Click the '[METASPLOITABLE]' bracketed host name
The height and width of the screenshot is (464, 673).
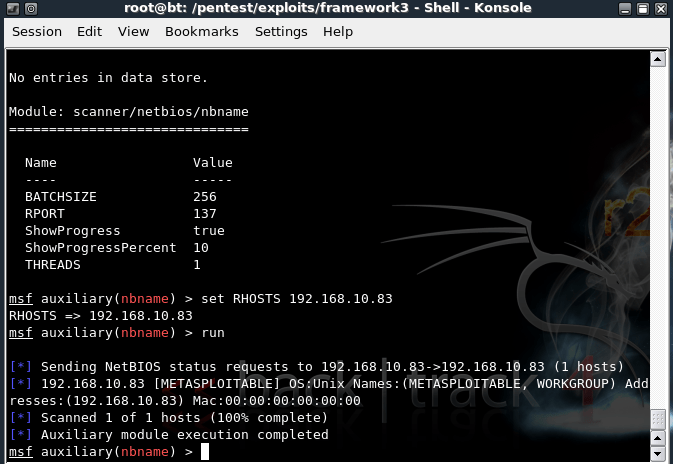(217, 384)
